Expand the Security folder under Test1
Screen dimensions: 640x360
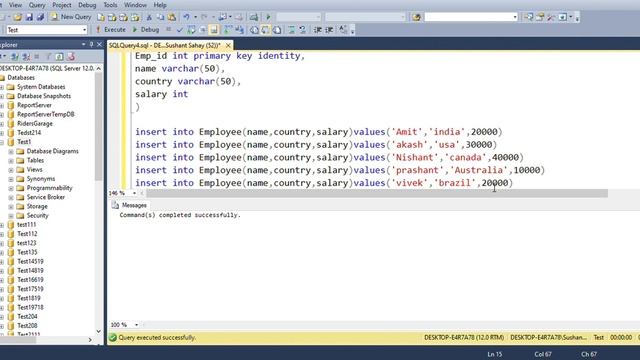[x=11, y=216]
